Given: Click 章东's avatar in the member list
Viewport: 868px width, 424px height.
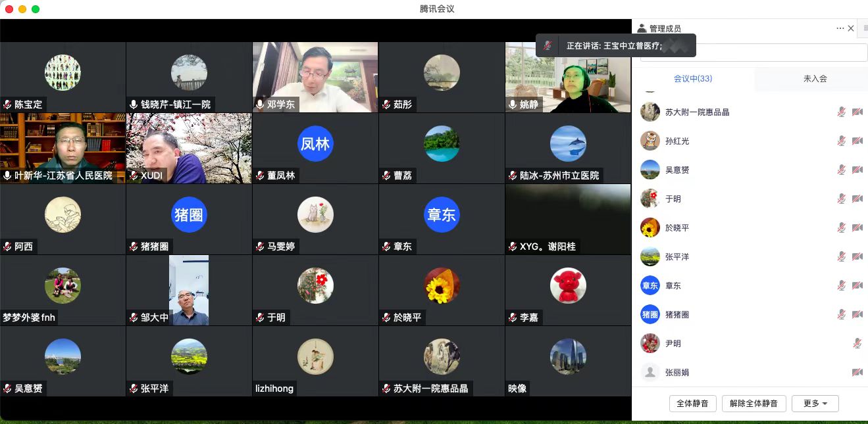Looking at the screenshot, I should tap(650, 285).
